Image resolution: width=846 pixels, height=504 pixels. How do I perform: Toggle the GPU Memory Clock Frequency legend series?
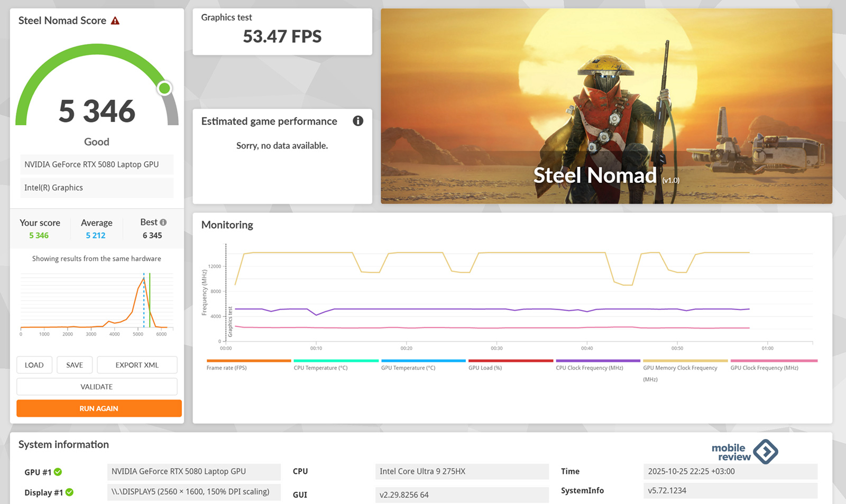point(685,371)
